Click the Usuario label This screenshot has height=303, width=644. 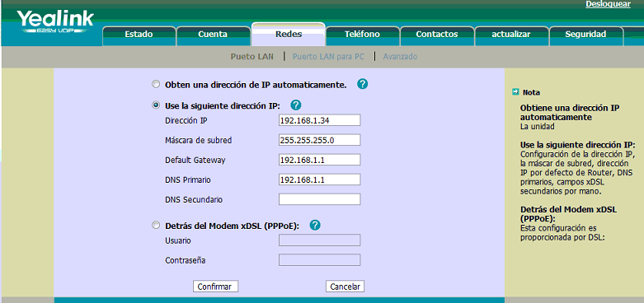pyautogui.click(x=178, y=240)
